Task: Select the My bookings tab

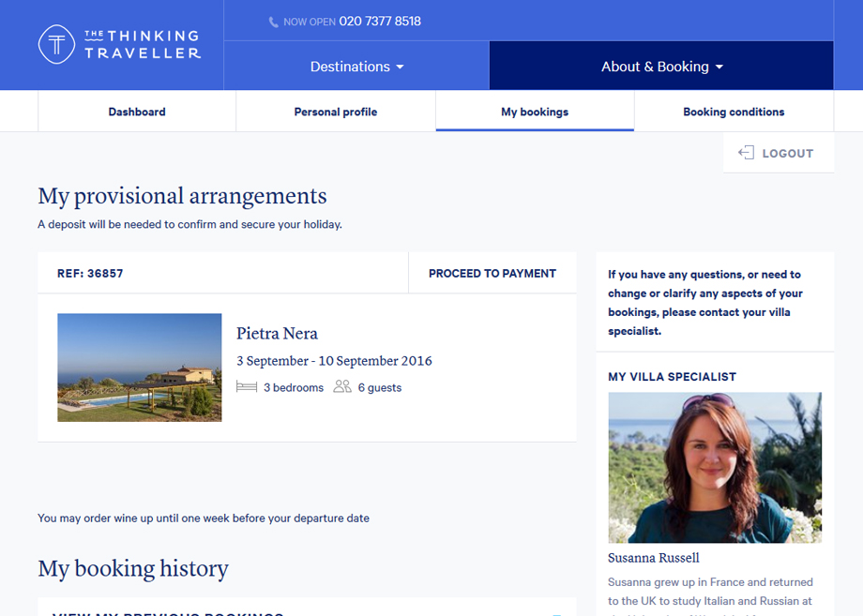Action: pos(535,112)
